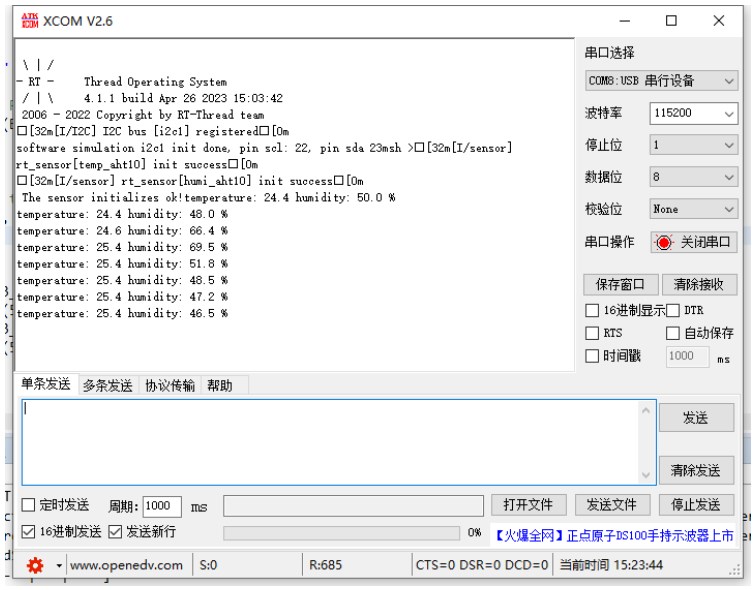
Task: Click the '2006 - 2022 Copyright' line
Action: point(143,115)
